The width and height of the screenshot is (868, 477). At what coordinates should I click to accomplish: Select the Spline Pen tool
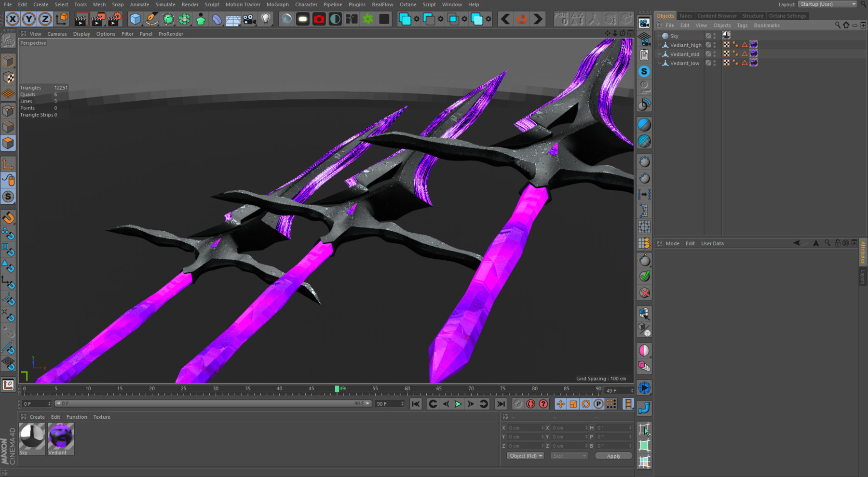(152, 19)
